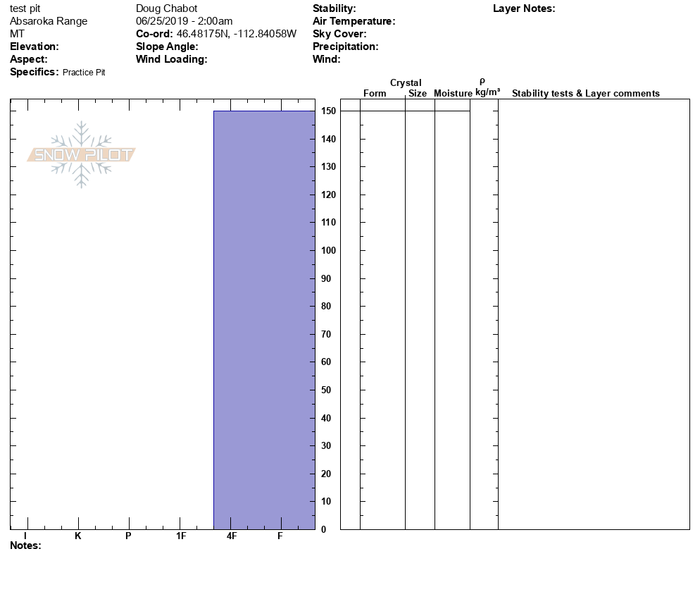The width and height of the screenshot is (700, 592).
Task: Click the Slope Angle field label
Action: click(x=167, y=47)
